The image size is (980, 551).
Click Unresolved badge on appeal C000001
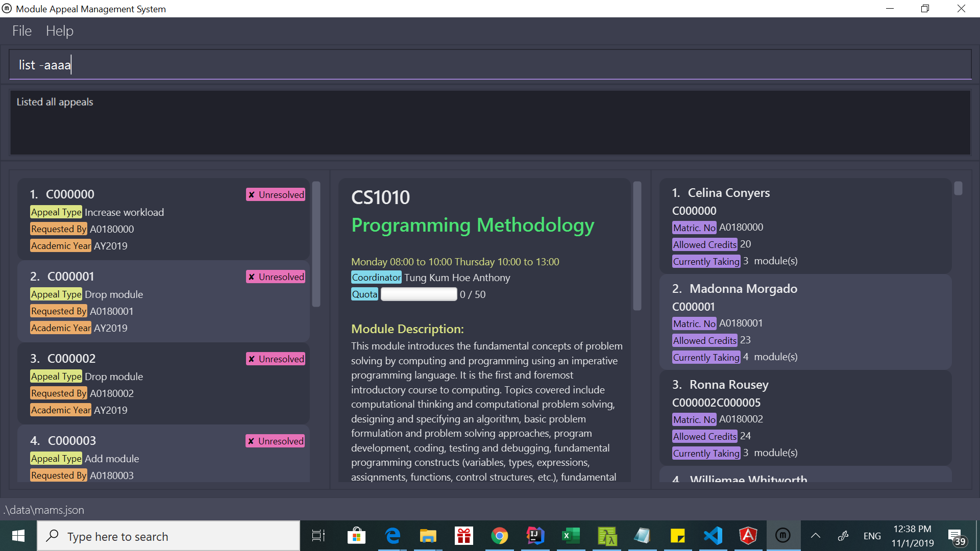(276, 277)
